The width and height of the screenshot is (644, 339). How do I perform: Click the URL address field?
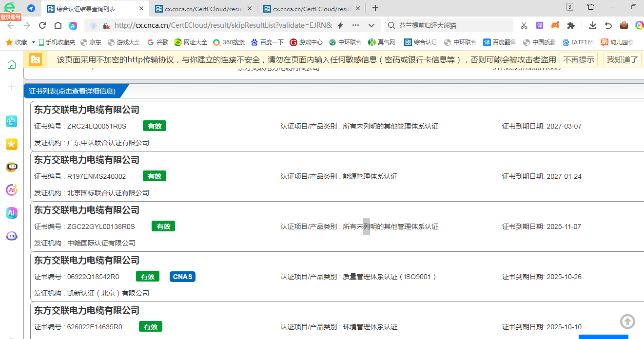pos(224,25)
